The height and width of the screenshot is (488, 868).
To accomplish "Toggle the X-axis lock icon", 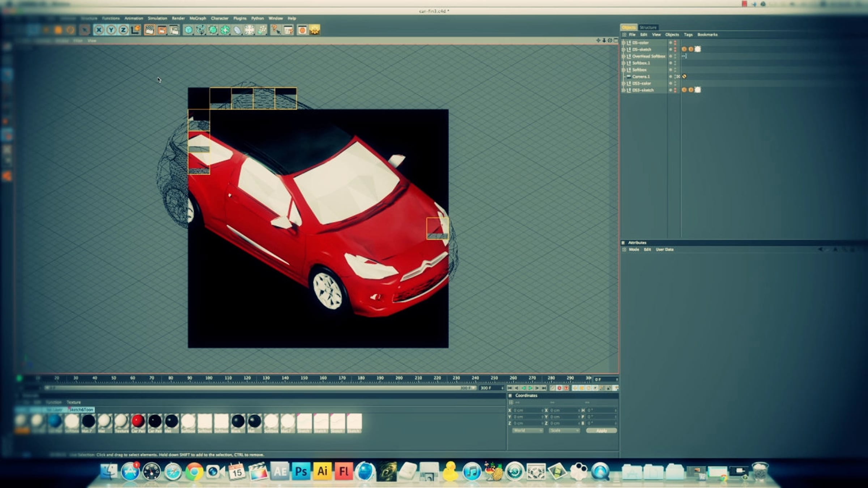I will pos(99,30).
